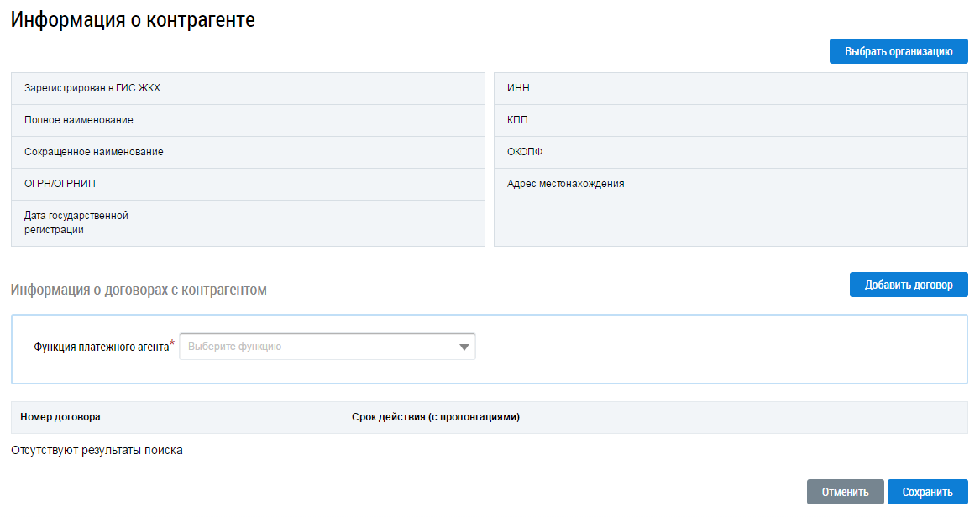Click Срок действия (с пролонгациями) column header

coord(435,417)
